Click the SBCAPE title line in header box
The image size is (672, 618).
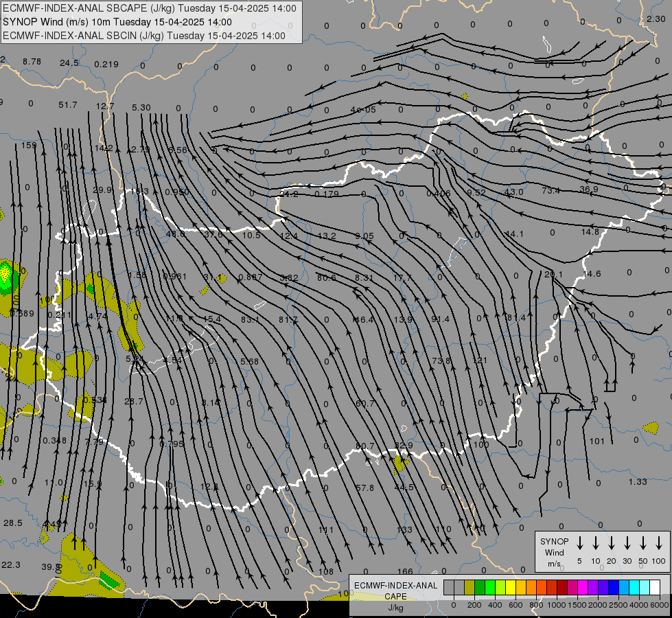pos(150,8)
